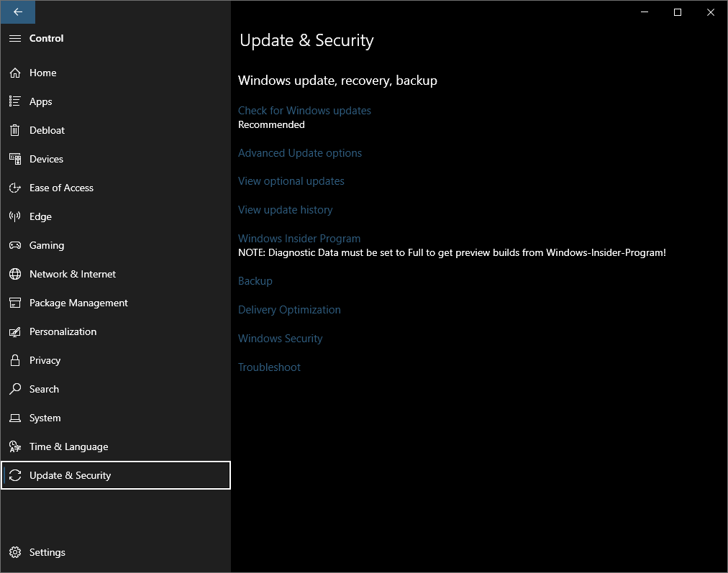Click the Ease of Access icon
The image size is (728, 573).
click(15, 188)
